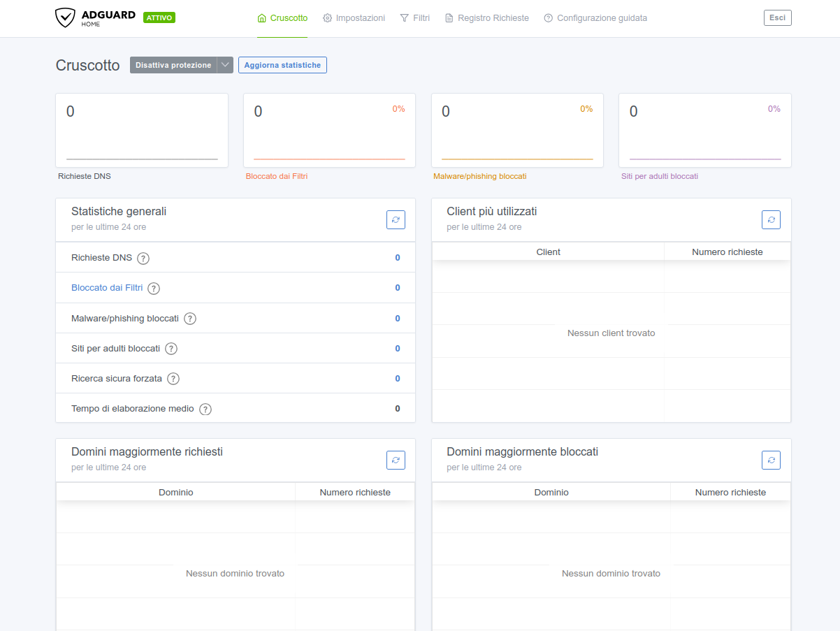The height and width of the screenshot is (631, 840).
Task: Click the Malware/phishing bloccati card label
Action: coord(480,176)
